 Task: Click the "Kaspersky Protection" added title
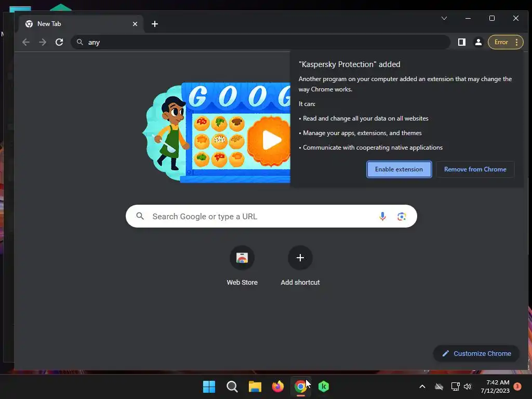tap(350, 64)
